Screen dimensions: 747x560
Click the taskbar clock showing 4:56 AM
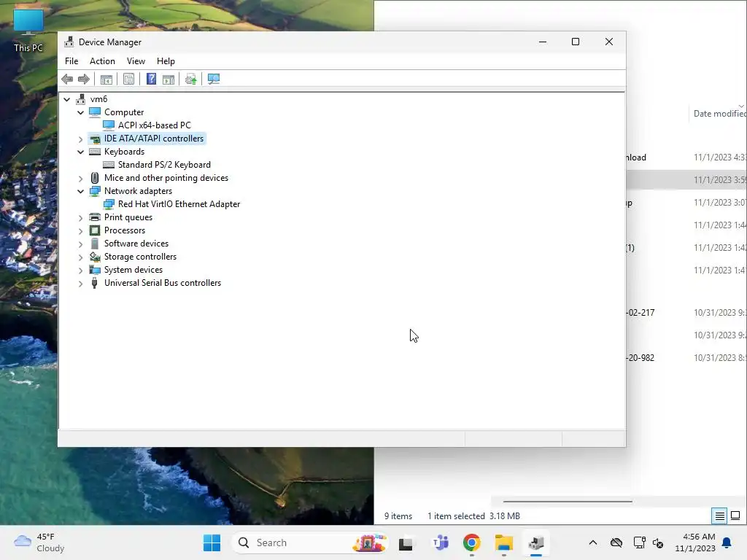694,542
